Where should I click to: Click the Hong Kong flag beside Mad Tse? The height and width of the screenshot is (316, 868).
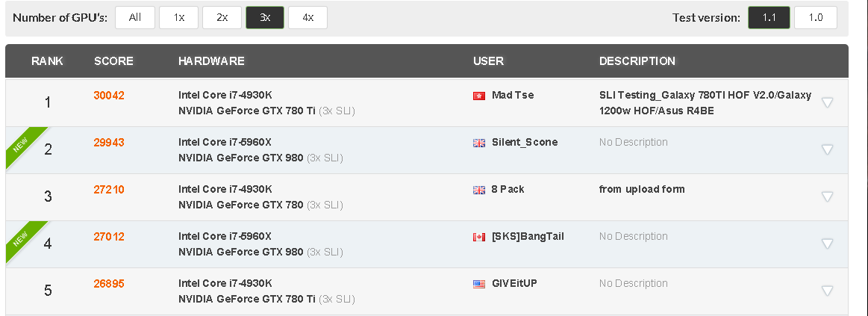pyautogui.click(x=479, y=96)
